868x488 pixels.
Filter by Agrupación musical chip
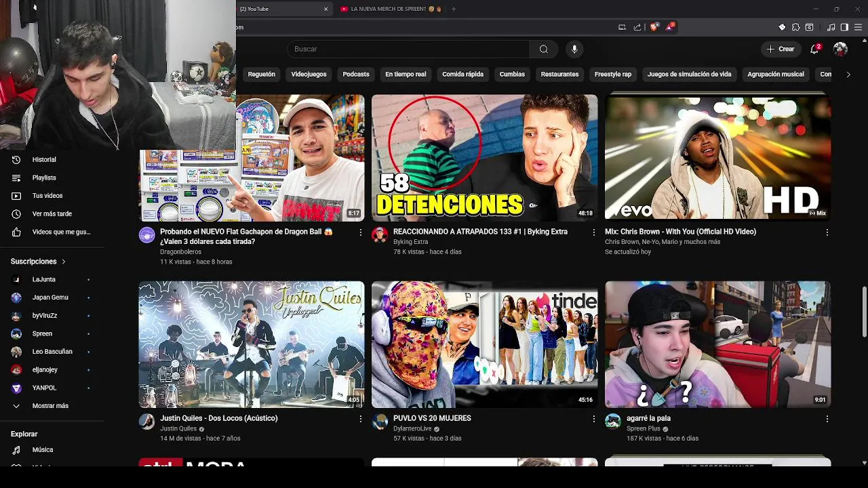(776, 75)
